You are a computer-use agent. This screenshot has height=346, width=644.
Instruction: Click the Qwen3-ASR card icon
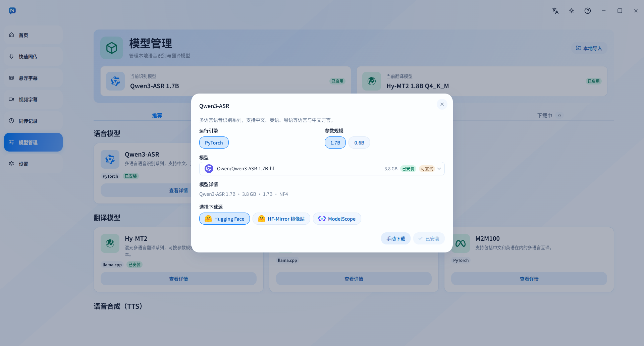[110, 159]
